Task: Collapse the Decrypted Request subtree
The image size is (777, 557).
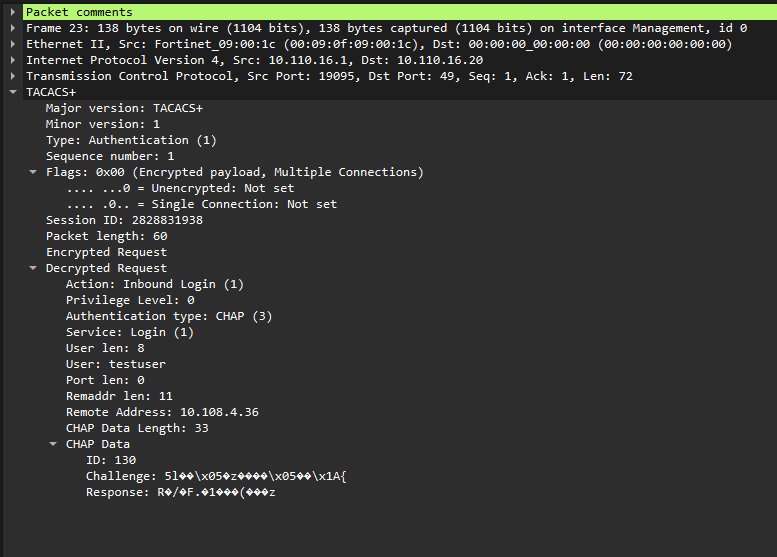Action: (33, 268)
